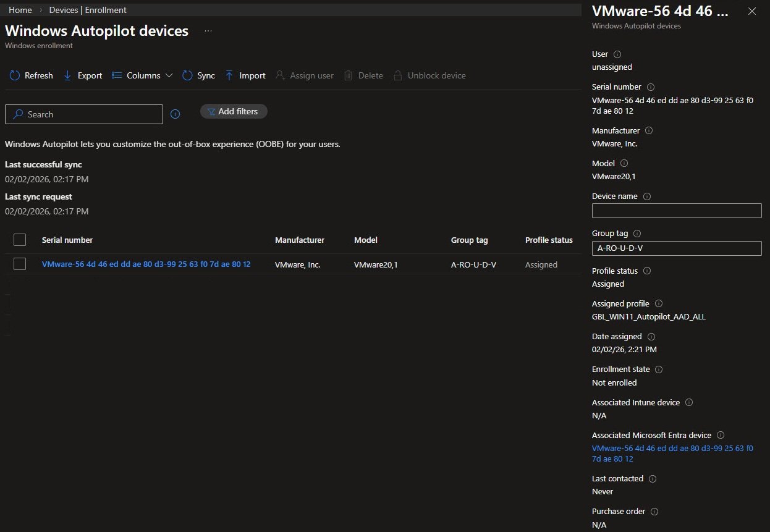770x532 pixels.
Task: Click info icon beside Enrollment state
Action: [x=659, y=369]
